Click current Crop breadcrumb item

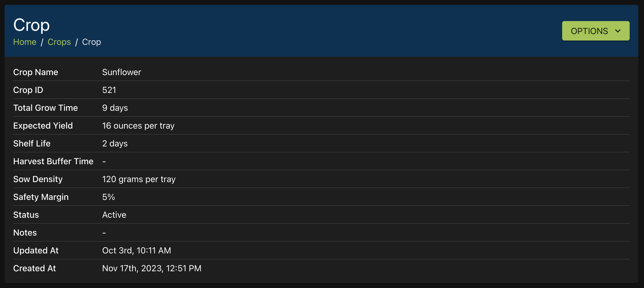coord(92,42)
